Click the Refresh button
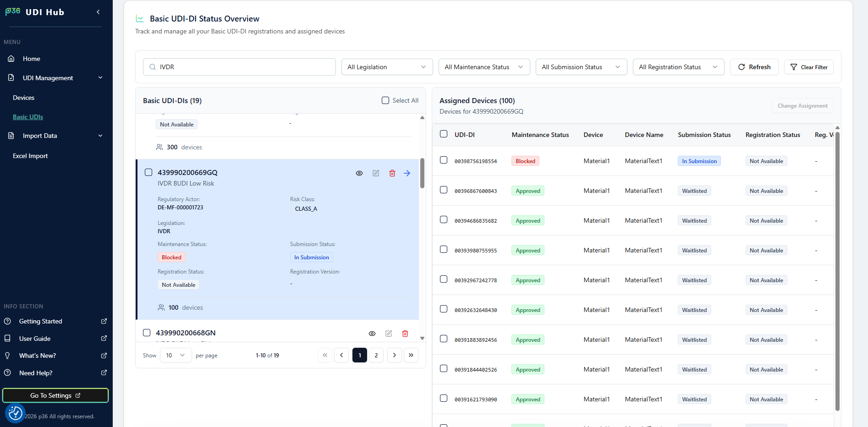 754,67
